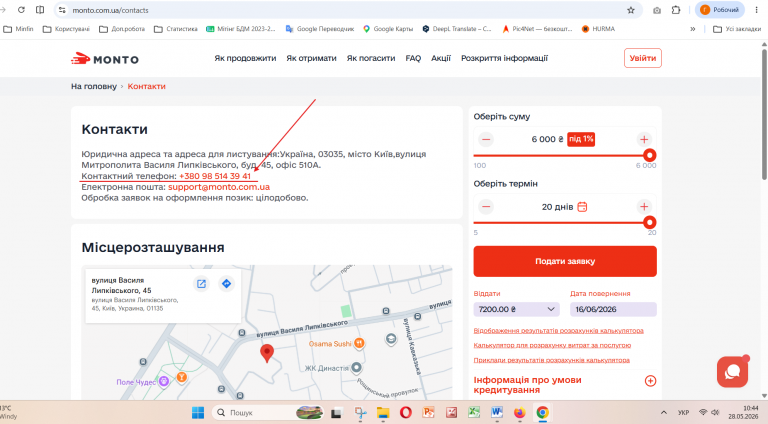Open Відображення результатів розрахунків калькулятора link
The image size is (768, 424).
(x=558, y=330)
